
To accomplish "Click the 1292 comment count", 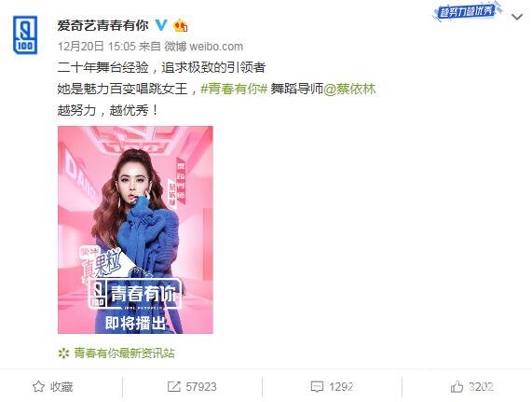I will (x=341, y=387).
